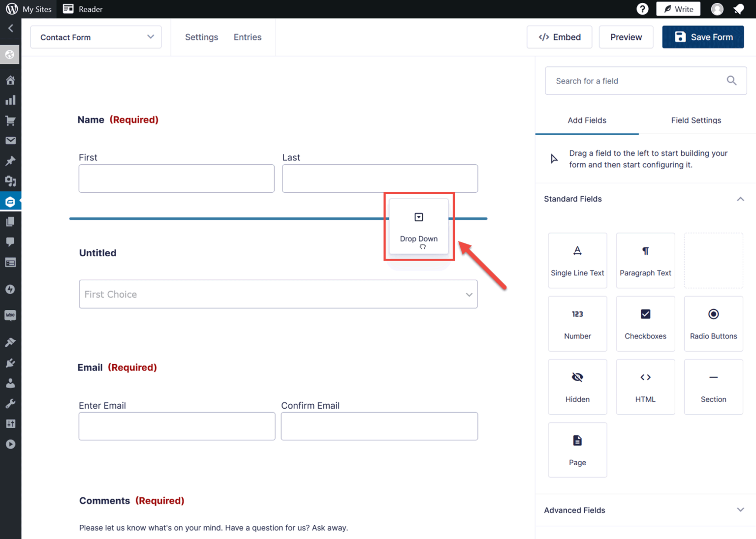The image size is (756, 539).
Task: Add a Hidden field to the form
Action: [x=577, y=387]
